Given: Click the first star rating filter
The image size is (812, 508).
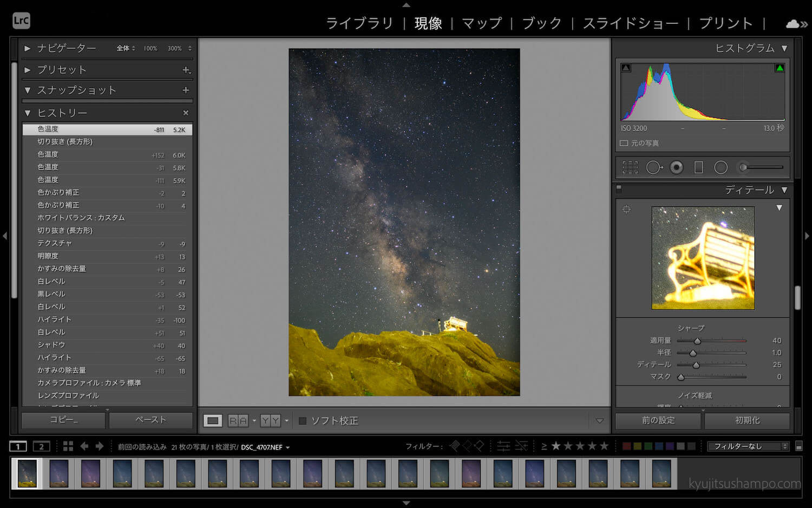Looking at the screenshot, I should tap(556, 446).
